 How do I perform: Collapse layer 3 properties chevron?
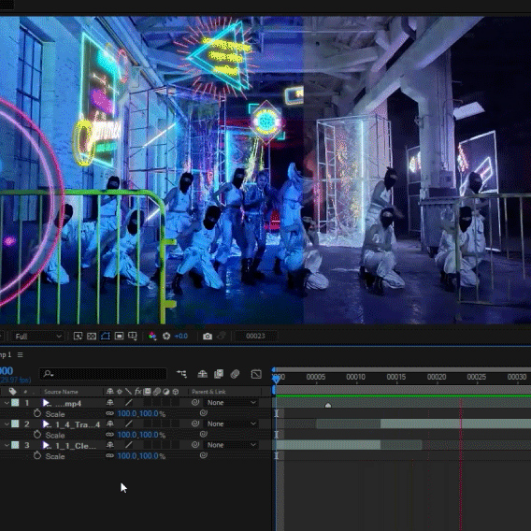point(6,445)
